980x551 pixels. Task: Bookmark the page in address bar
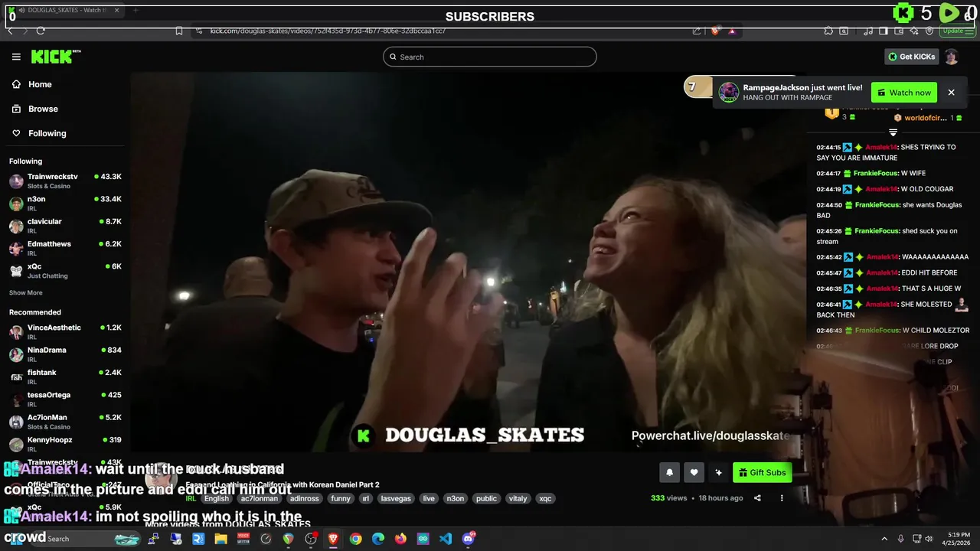(x=179, y=31)
